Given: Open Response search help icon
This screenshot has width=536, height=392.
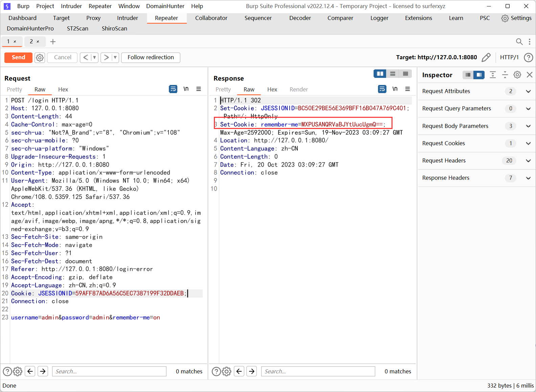Looking at the screenshot, I should pos(216,371).
